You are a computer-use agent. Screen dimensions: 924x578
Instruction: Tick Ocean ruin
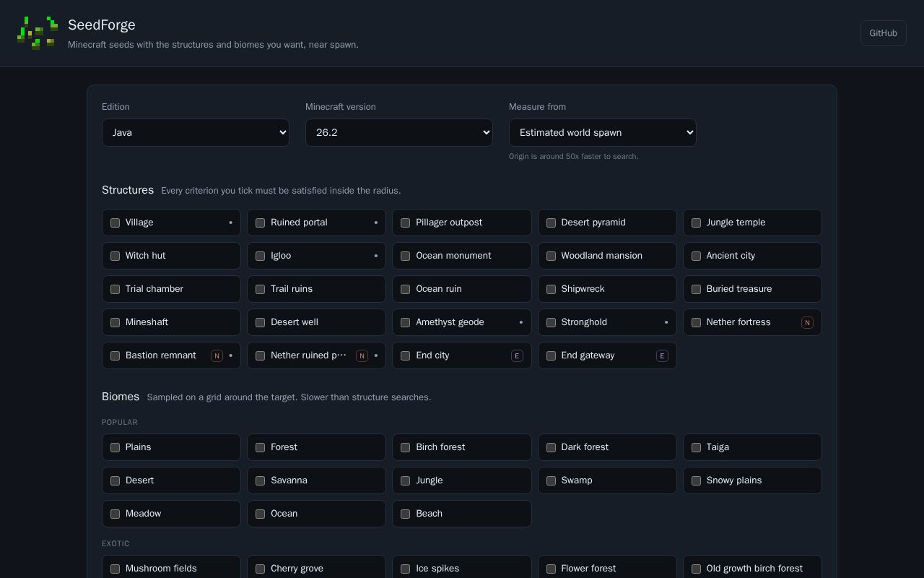click(405, 289)
